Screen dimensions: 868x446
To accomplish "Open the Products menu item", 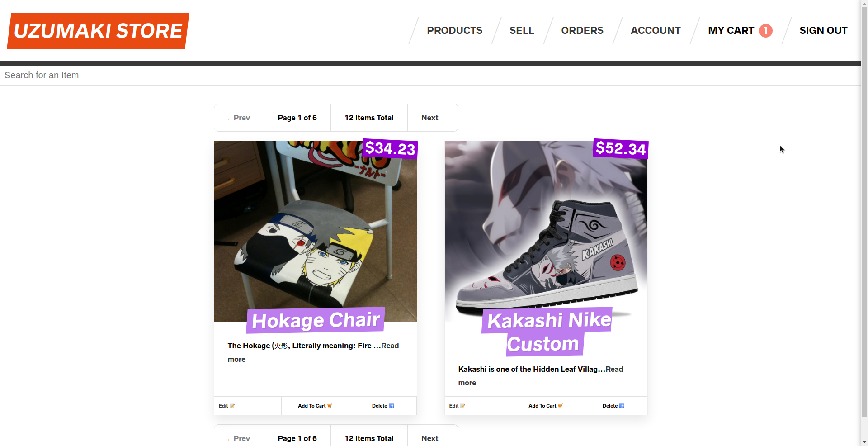I will 454,31.
